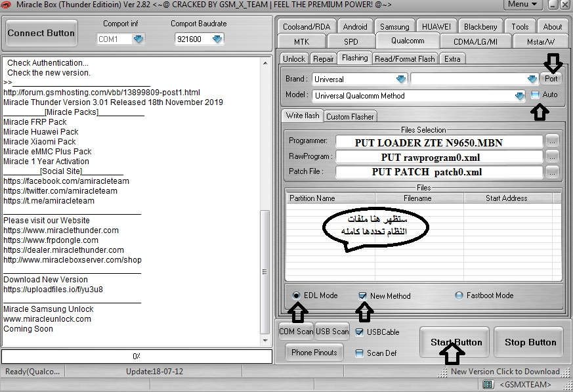Switch to the Custom Flasher tab
The height and width of the screenshot is (392, 573).
tap(350, 117)
